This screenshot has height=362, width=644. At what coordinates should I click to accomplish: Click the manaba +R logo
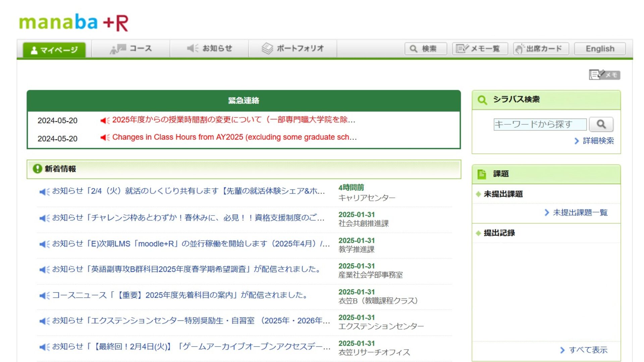pyautogui.click(x=74, y=22)
